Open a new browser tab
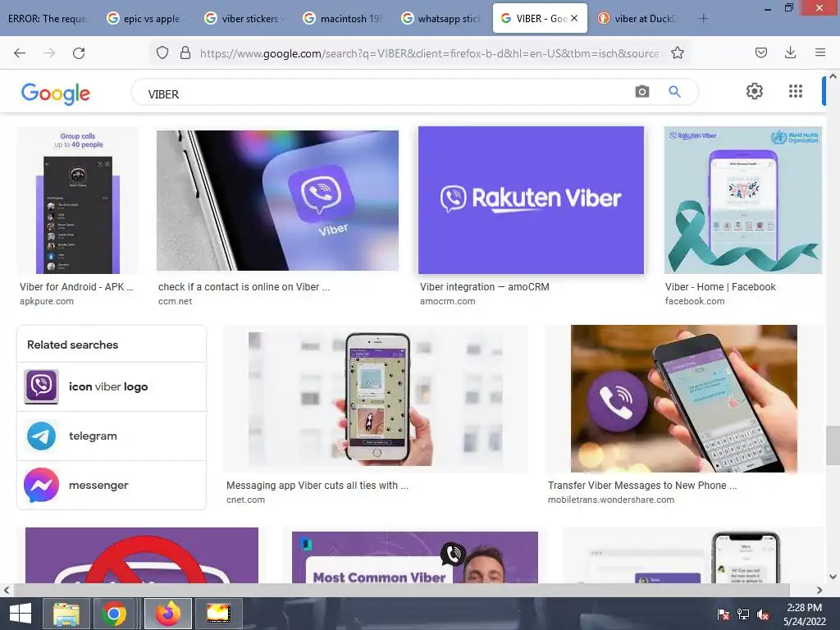840x630 pixels. pos(703,19)
